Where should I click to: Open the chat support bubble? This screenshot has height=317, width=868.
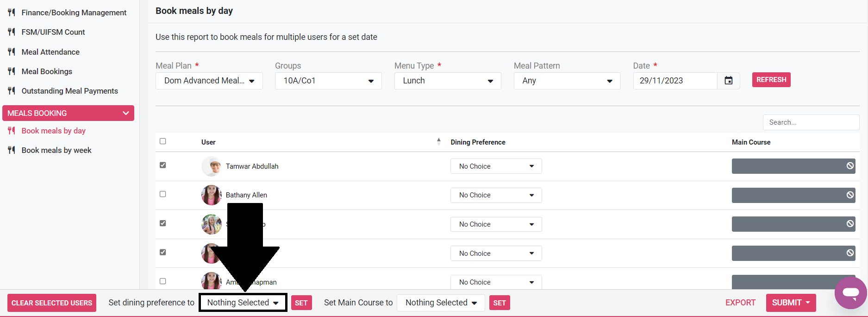pos(850,293)
